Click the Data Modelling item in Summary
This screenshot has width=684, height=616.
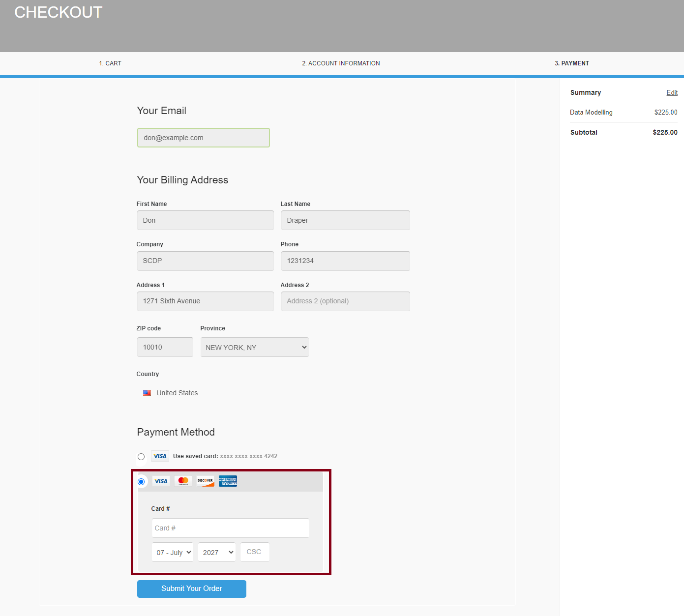pyautogui.click(x=591, y=113)
